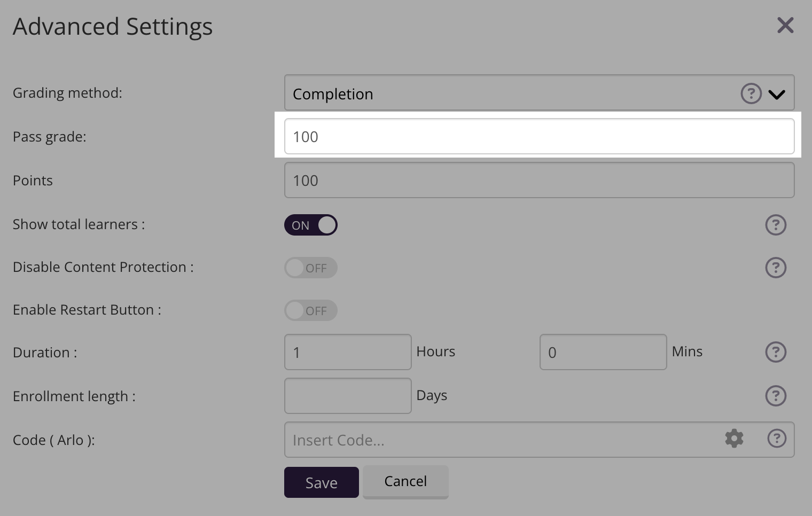
Task: Save the advanced settings
Action: click(321, 482)
